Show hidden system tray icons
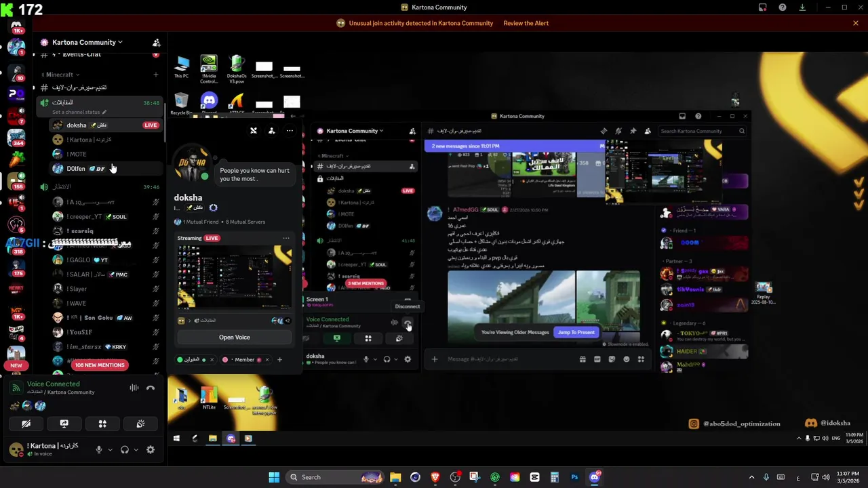868x488 pixels. [x=751, y=477]
